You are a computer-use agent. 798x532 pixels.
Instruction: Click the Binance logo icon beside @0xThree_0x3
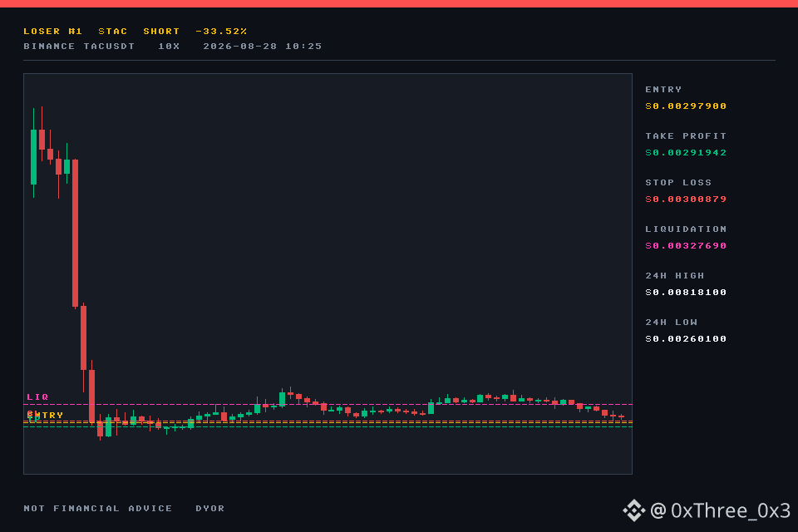pos(634,510)
